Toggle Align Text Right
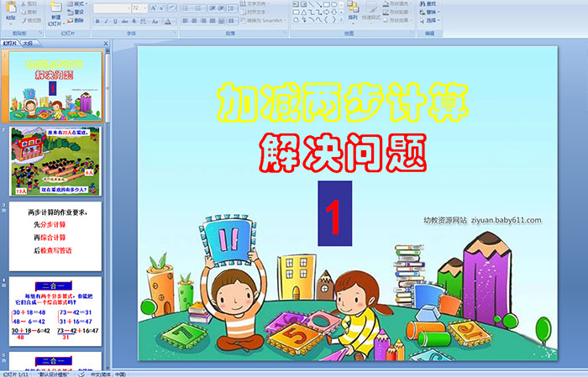The height and width of the screenshot is (377, 588). [203, 21]
